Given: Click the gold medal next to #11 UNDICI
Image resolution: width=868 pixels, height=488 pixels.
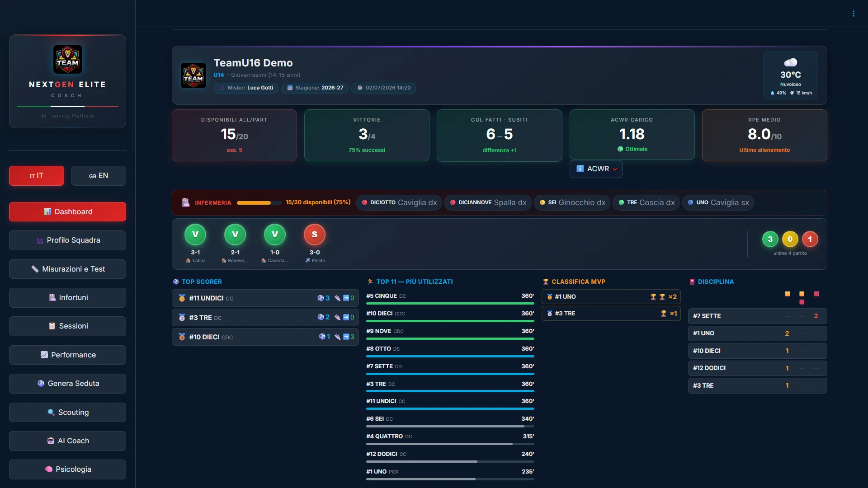Looking at the screenshot, I should tap(182, 298).
